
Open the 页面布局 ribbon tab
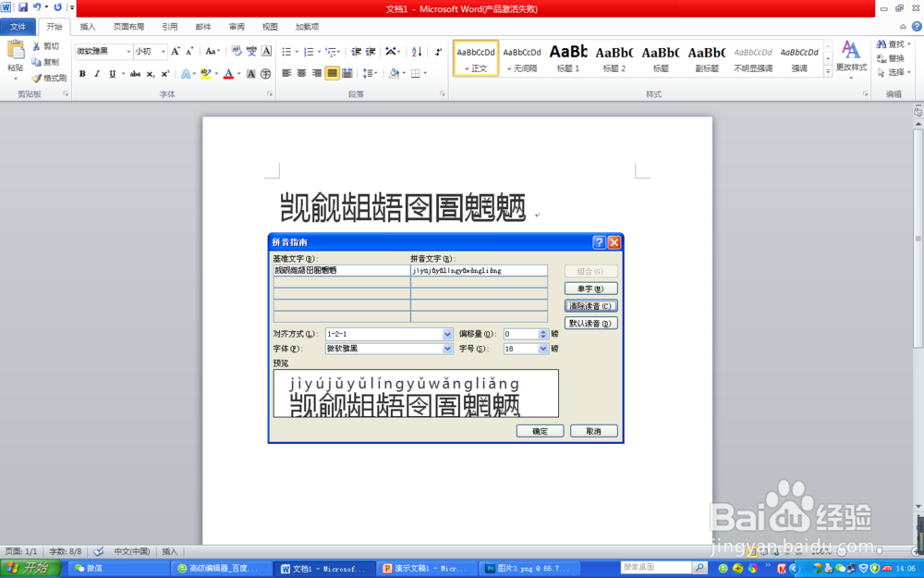click(x=128, y=26)
